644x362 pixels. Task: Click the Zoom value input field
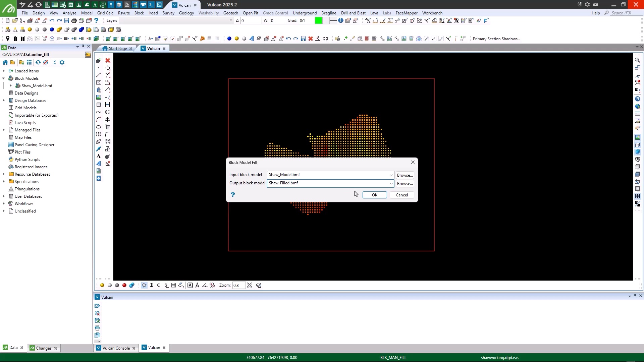coord(238,286)
